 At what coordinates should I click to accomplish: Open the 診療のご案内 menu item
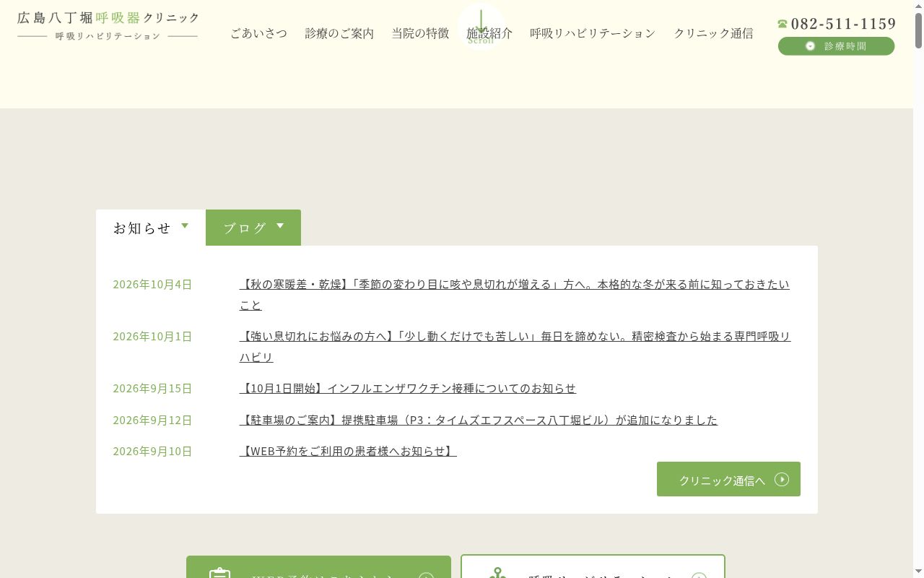339,33
